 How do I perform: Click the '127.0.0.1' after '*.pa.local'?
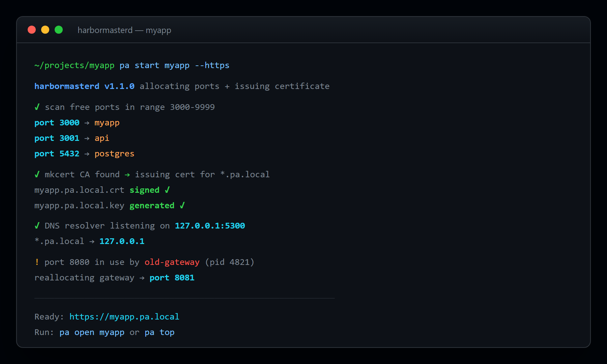pos(122,241)
